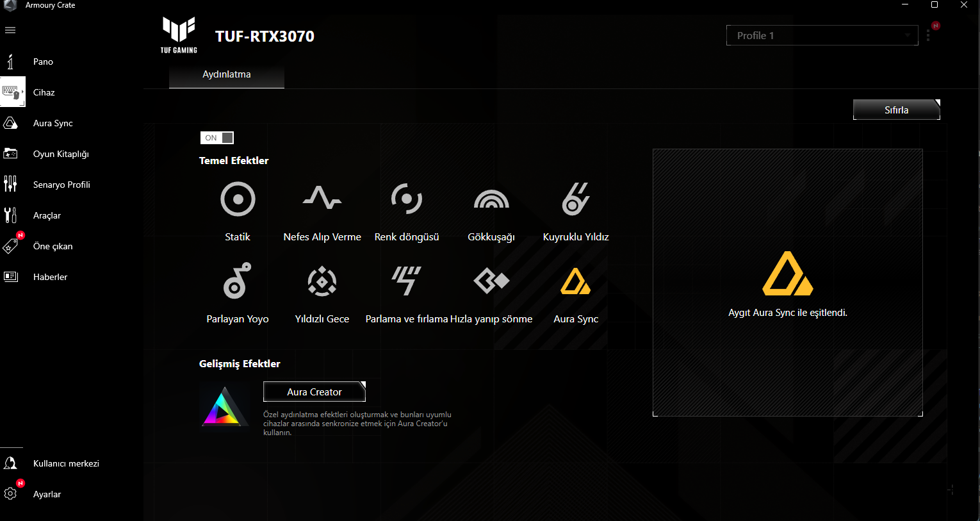Switch to the Aydınlatma tab
980x521 pixels.
point(227,75)
